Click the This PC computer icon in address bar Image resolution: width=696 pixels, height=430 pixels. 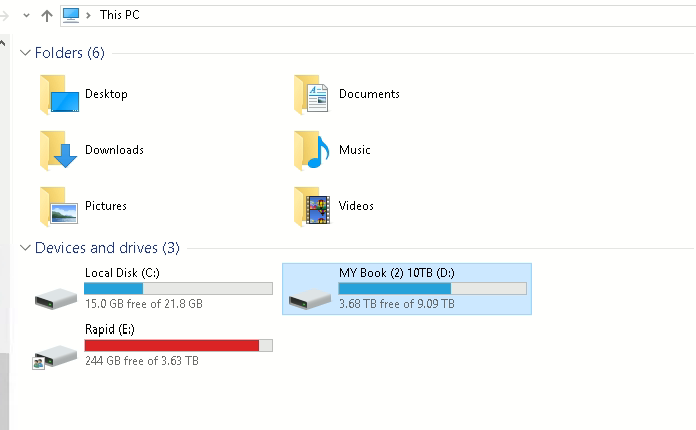(71, 15)
